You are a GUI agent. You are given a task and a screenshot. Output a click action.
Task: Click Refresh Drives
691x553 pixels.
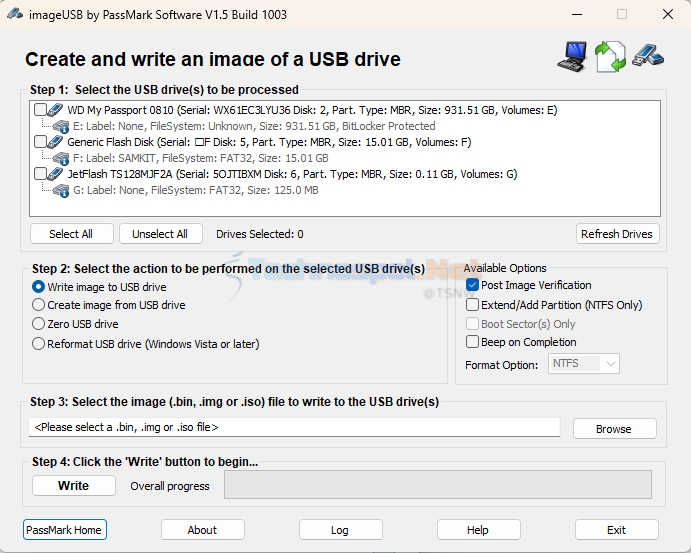point(617,234)
